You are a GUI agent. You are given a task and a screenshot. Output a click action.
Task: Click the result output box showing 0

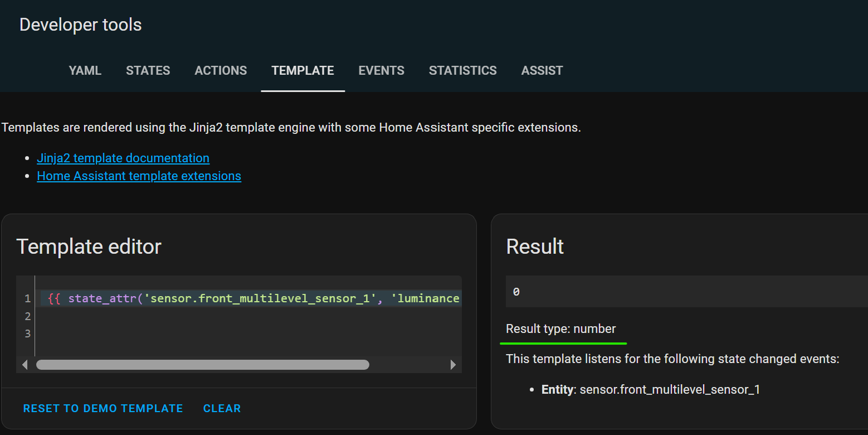(669, 292)
